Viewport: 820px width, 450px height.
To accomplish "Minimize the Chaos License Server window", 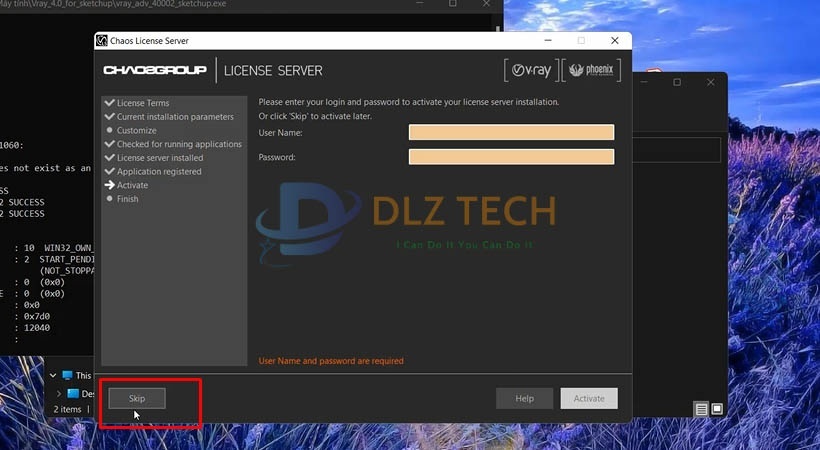I will (548, 40).
